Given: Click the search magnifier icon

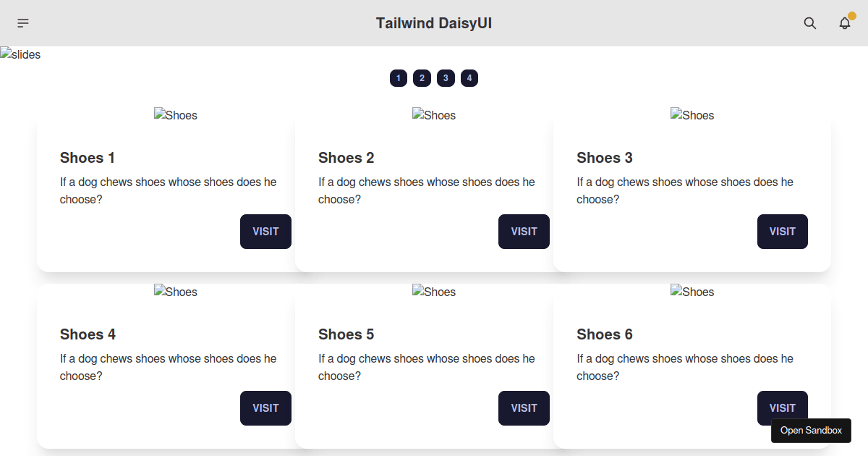Looking at the screenshot, I should [x=810, y=23].
